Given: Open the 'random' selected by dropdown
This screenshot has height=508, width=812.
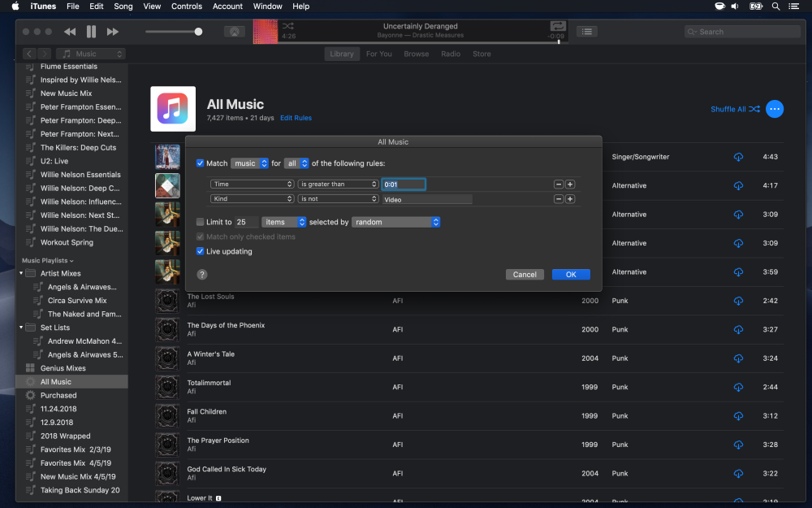Looking at the screenshot, I should tap(396, 222).
